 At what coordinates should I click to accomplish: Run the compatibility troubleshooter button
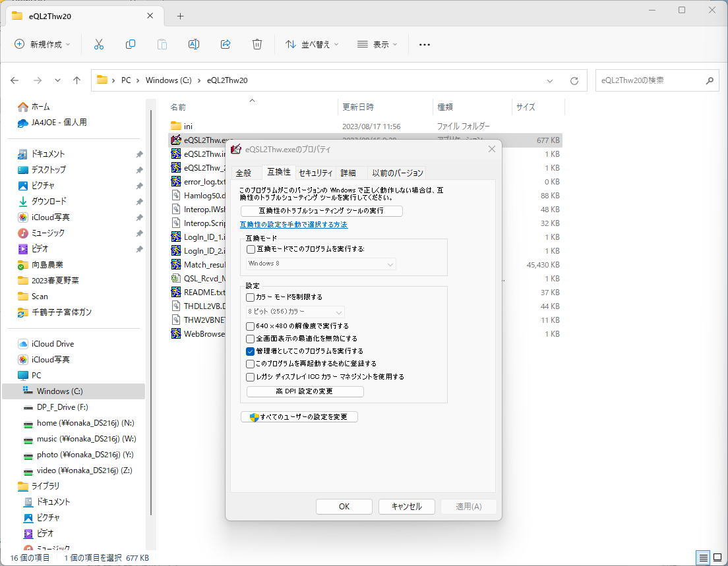321,211
